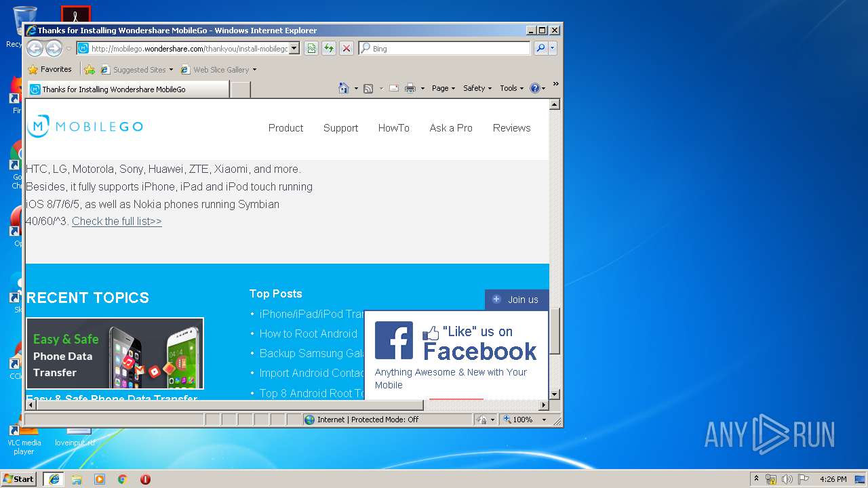Open the zoom level dropdown arrow
Image resolution: width=868 pixels, height=488 pixels.
pos(543,420)
